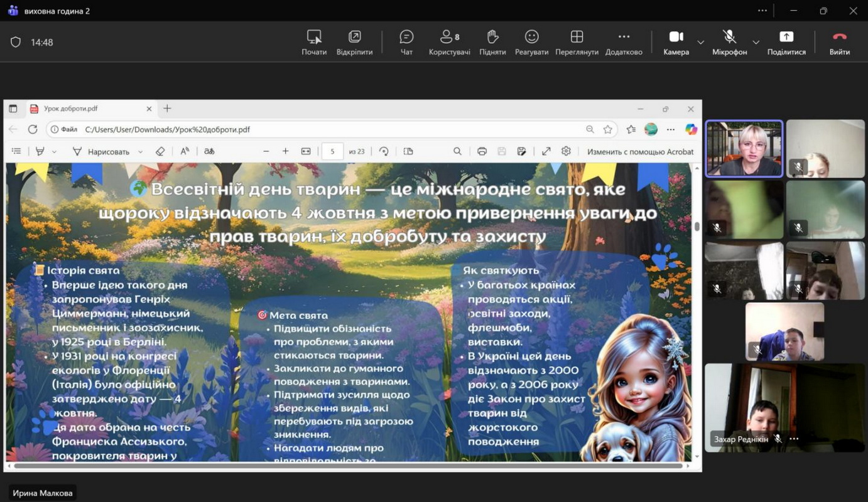Click Поділитися share screen icon

[786, 42]
